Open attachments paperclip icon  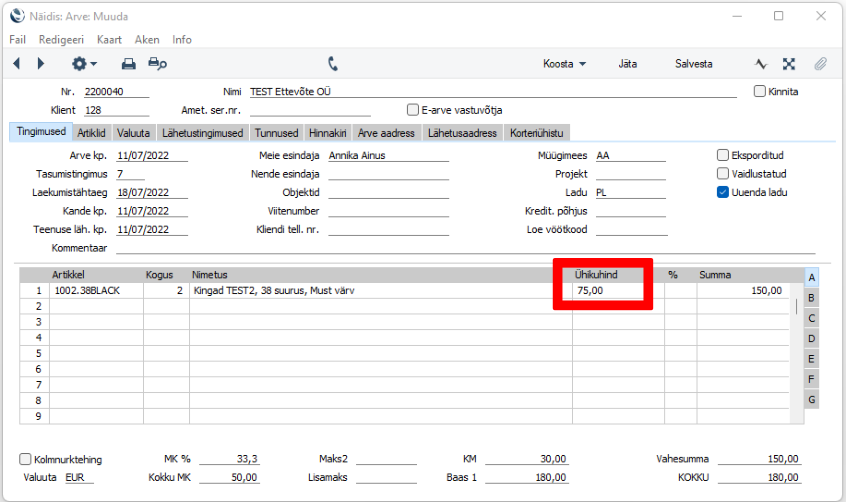tap(821, 64)
